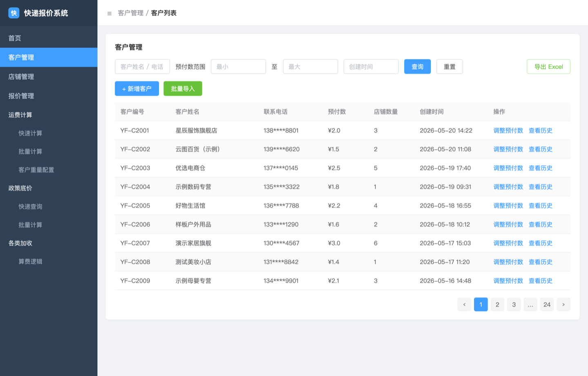Viewport: 588px width, 376px height.
Task: Click 调整预付数 for YF-C2008
Action: tap(508, 262)
